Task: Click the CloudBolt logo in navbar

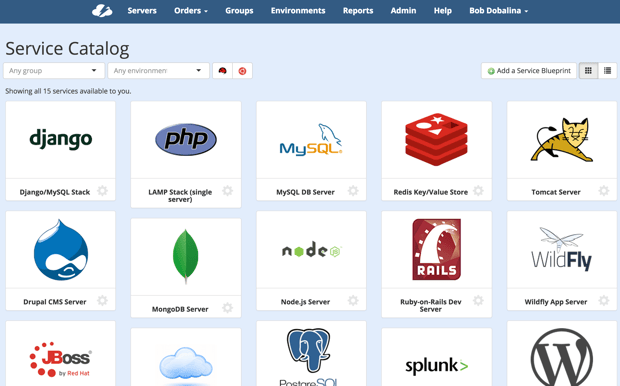Action: click(x=102, y=11)
